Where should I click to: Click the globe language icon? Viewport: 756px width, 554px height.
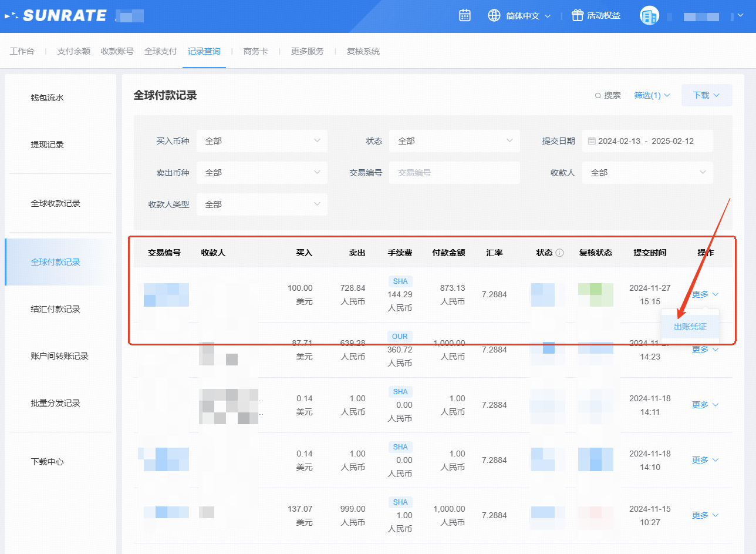494,16
